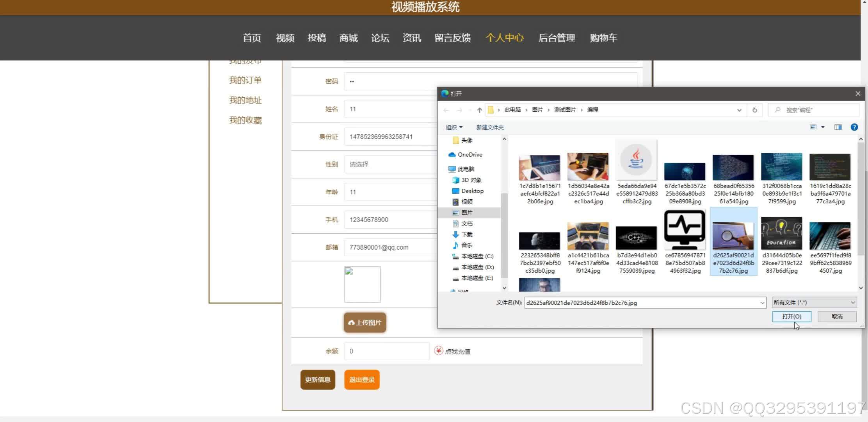The height and width of the screenshot is (422, 868).
Task: Change view layout icon in dialog toolbar
Action: tap(813, 127)
